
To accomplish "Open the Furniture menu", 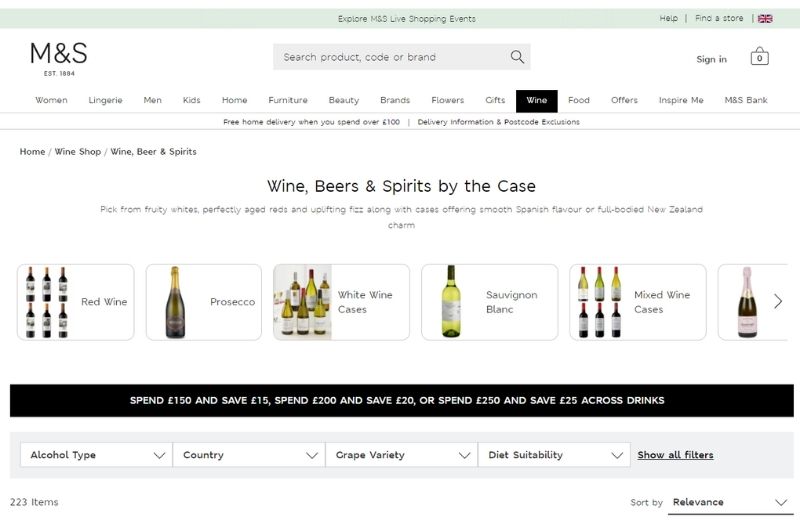I will click(288, 100).
